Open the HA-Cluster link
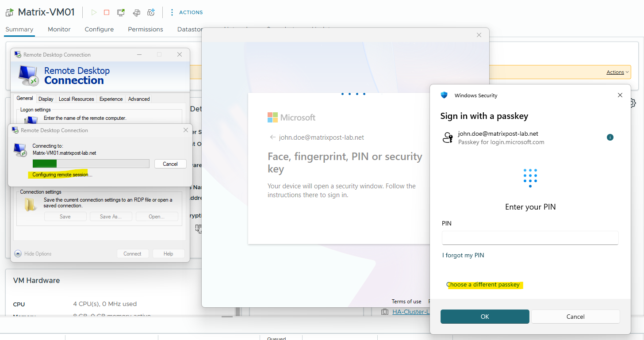This screenshot has height=340, width=644. (x=411, y=312)
